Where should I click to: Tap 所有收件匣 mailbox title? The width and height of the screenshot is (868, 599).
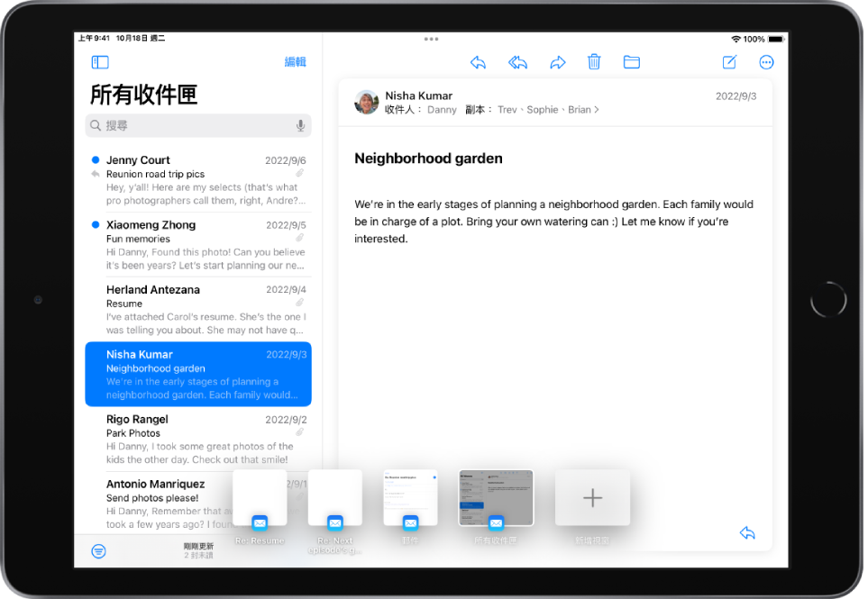(144, 95)
